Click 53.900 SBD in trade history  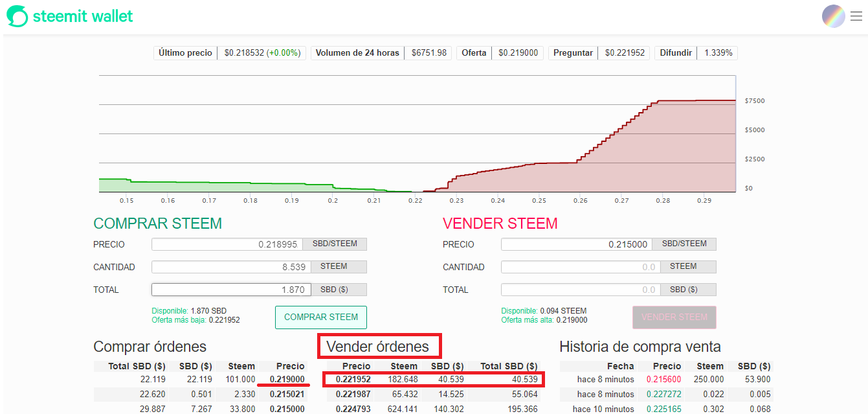tap(757, 379)
